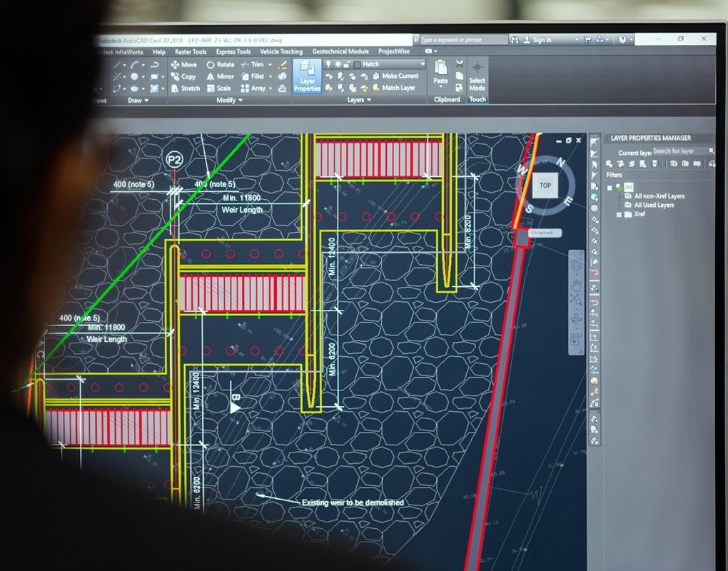Image resolution: width=728 pixels, height=571 pixels.
Task: Click Sign In
Action: click(537, 40)
